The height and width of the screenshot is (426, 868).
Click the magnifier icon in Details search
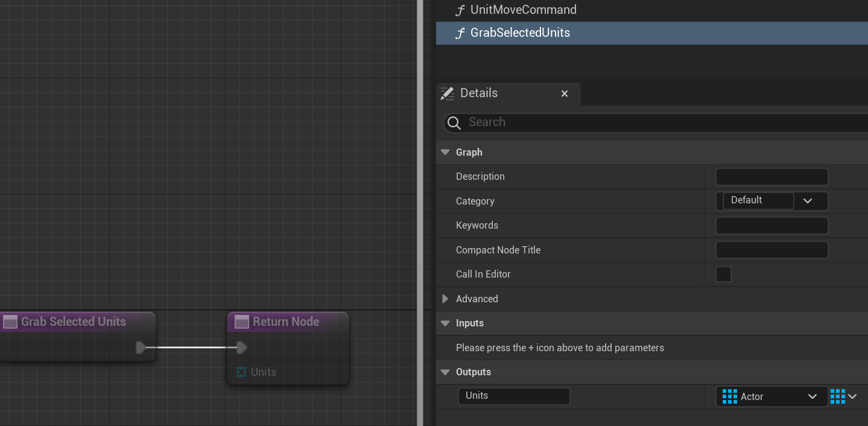pyautogui.click(x=454, y=122)
